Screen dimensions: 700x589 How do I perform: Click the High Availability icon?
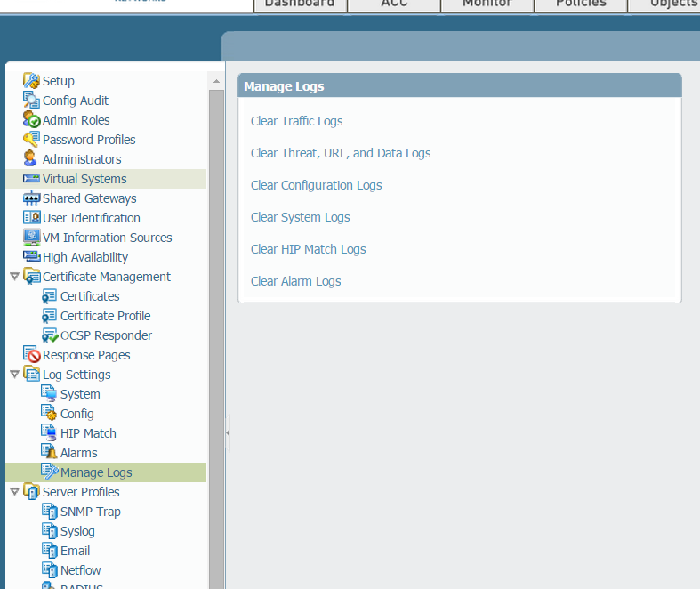coord(31,257)
